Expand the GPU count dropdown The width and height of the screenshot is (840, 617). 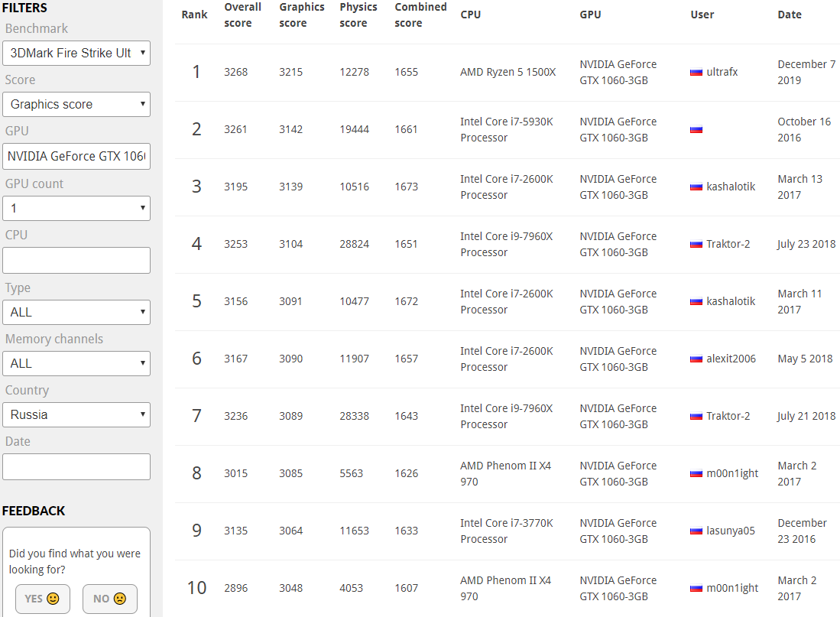pyautogui.click(x=76, y=208)
